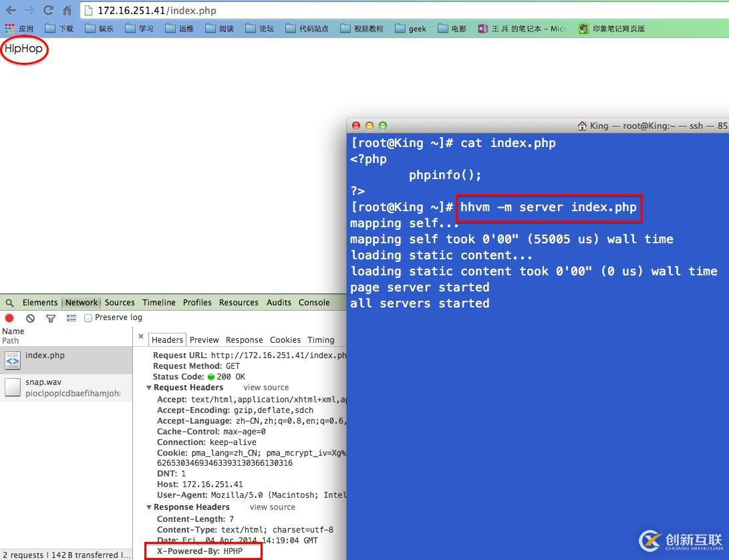Open the geek bookmark folder
The image size is (729, 560).
[410, 29]
